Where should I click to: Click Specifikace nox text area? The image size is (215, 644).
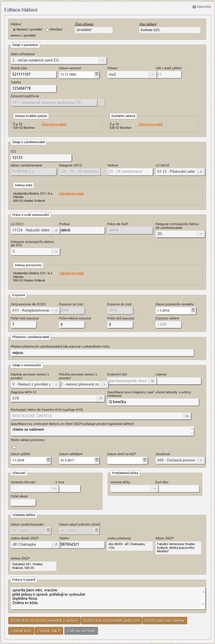102,431
